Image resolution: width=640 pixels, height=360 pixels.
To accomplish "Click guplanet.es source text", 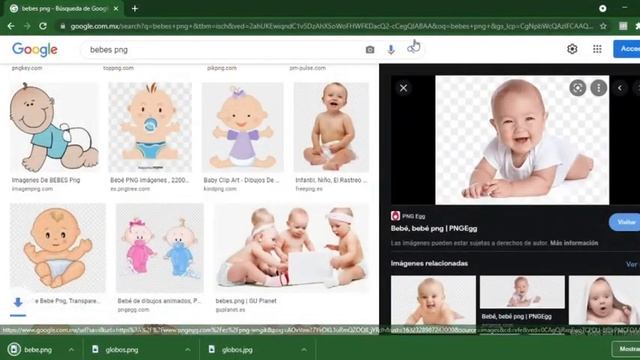I will pos(230,310).
